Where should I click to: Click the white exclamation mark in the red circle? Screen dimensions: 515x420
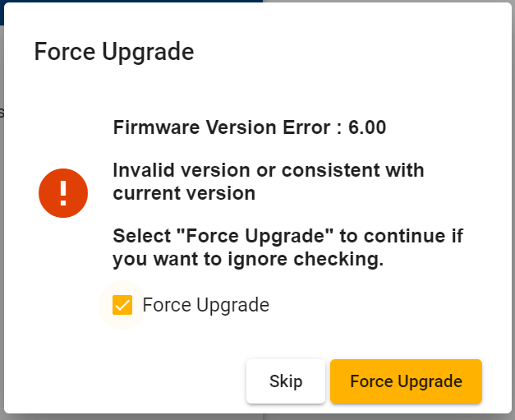[63, 193]
